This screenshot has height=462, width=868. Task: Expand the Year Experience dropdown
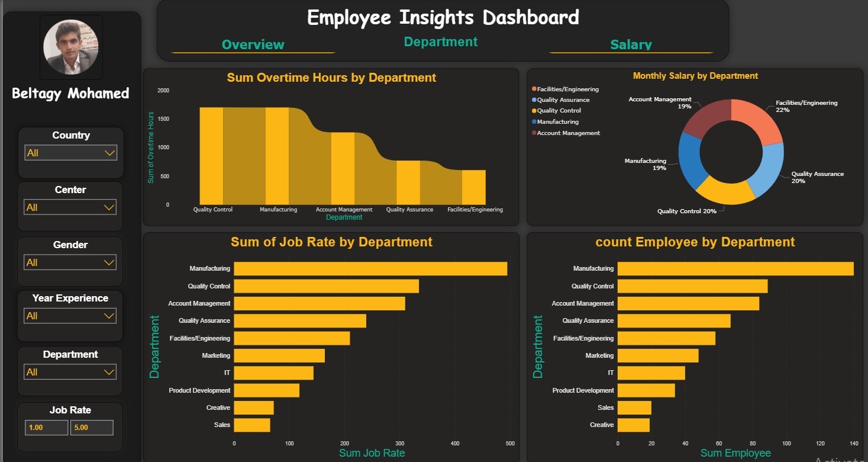point(70,316)
